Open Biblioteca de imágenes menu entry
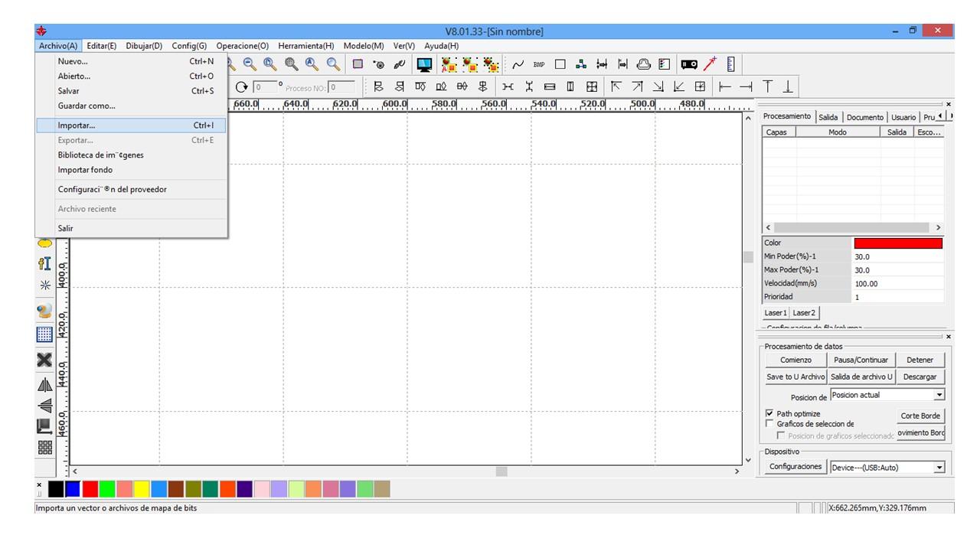 pos(132,155)
